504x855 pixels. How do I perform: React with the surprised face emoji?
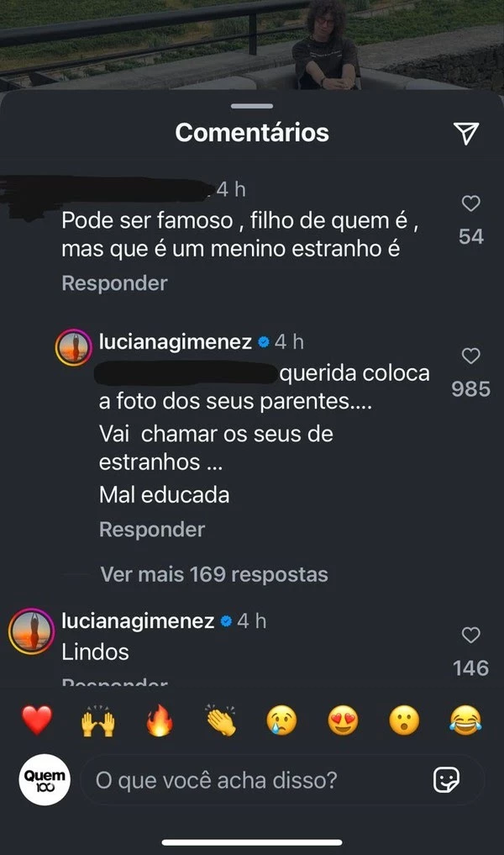(x=405, y=720)
